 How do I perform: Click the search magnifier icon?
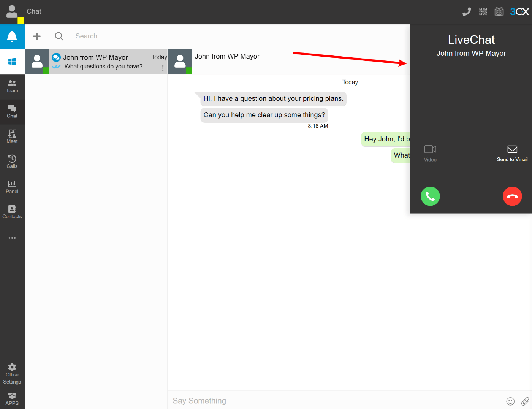click(59, 36)
